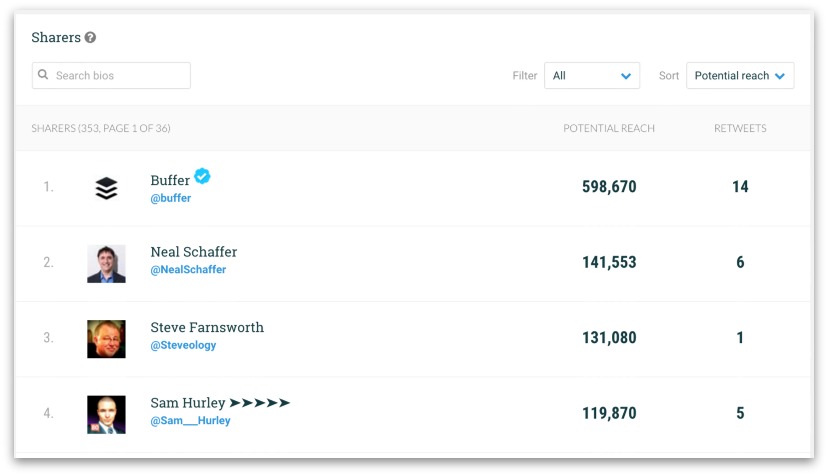
Task: Click the Potential Reach column header
Action: [609, 128]
